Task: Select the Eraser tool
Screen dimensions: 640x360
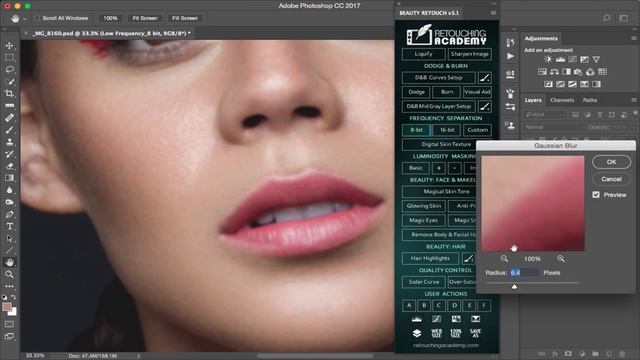Action: pyautogui.click(x=9, y=166)
